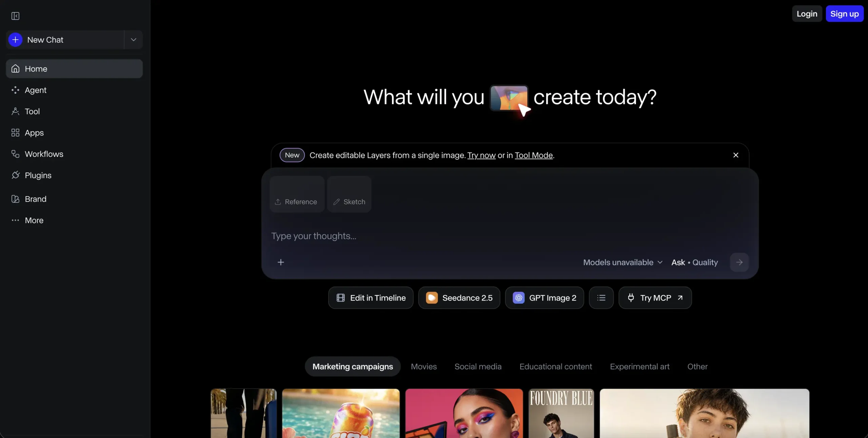Switch to the Movies tab

pyautogui.click(x=424, y=367)
